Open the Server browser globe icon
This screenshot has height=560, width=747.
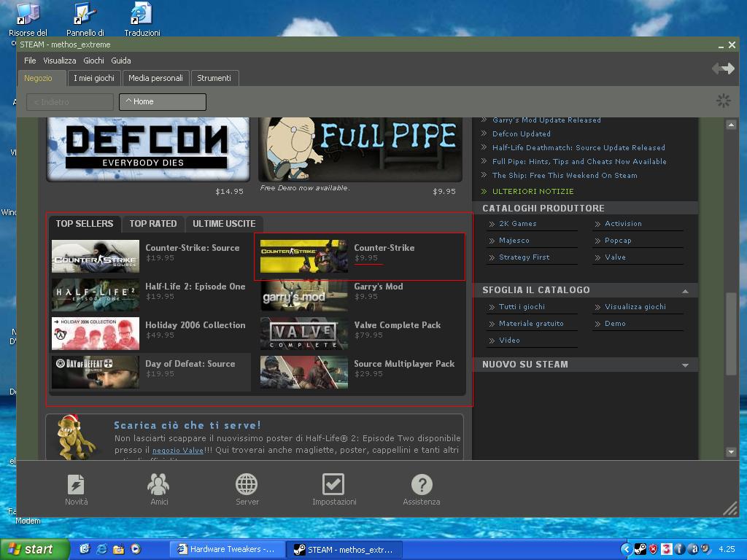(247, 484)
